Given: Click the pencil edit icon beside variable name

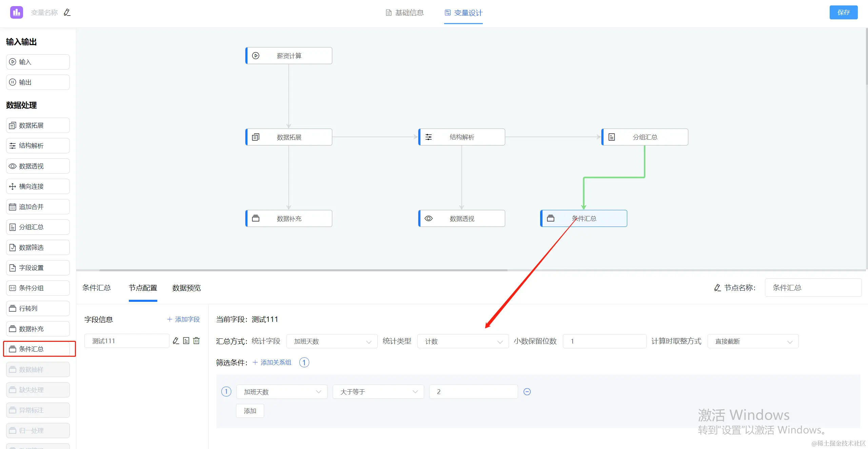Looking at the screenshot, I should coord(67,13).
